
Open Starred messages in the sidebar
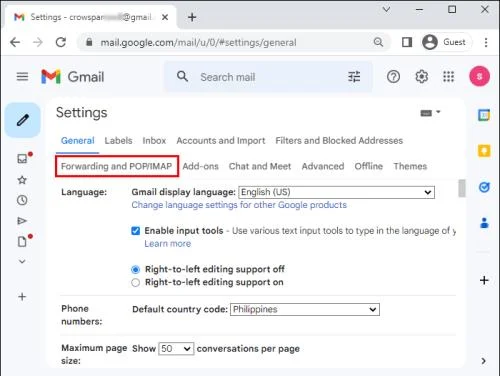pyautogui.click(x=22, y=180)
